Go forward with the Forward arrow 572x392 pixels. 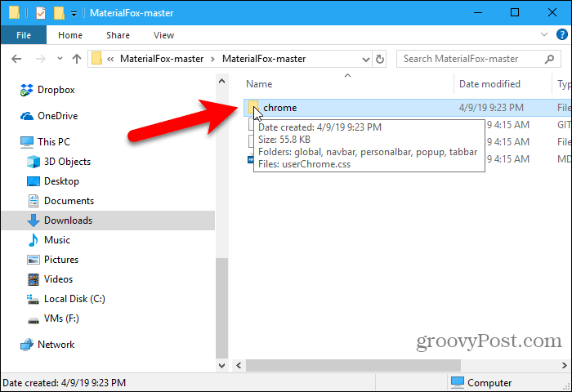pyautogui.click(x=41, y=59)
